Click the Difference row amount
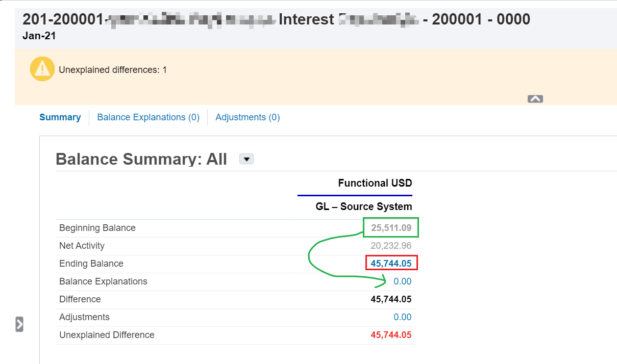The width and height of the screenshot is (617, 364). click(x=391, y=299)
